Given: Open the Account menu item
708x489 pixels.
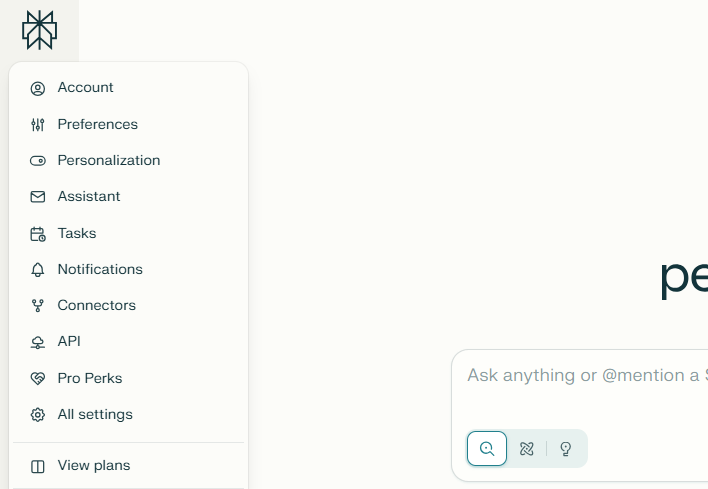Looking at the screenshot, I should coord(85,88).
